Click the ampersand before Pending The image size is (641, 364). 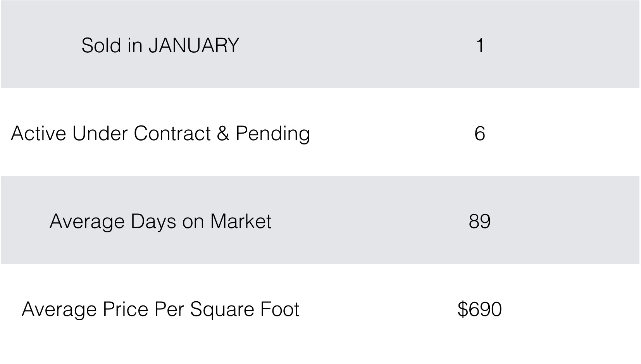tap(223, 134)
